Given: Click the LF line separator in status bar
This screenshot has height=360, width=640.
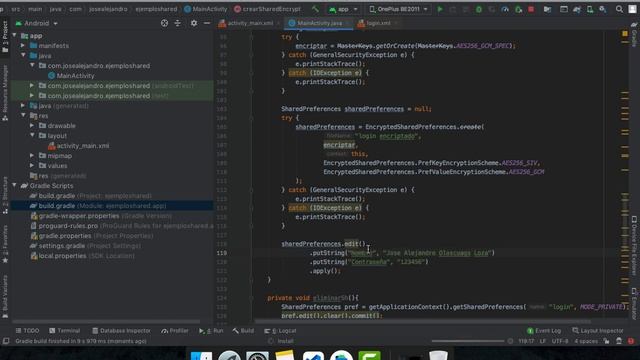Looking at the screenshot, I should (542, 341).
